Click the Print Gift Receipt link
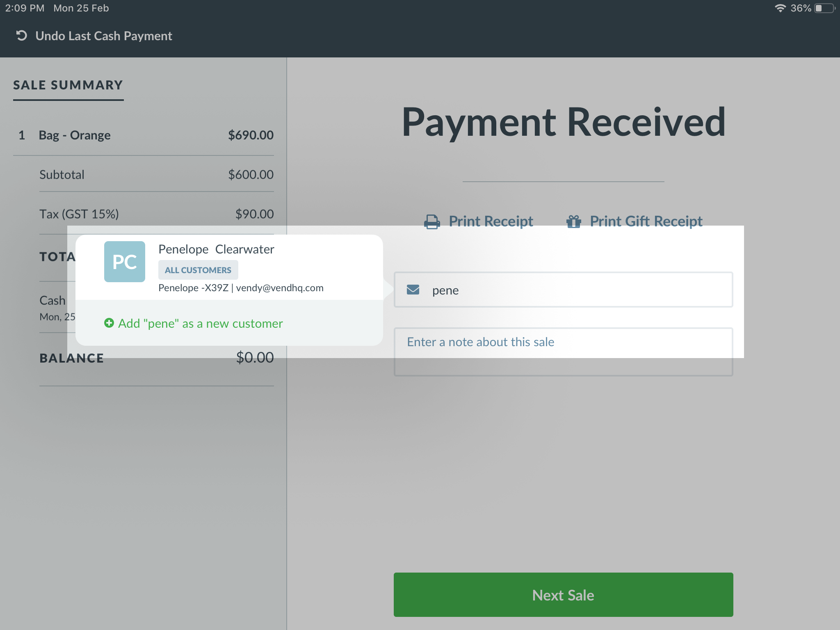 point(646,221)
